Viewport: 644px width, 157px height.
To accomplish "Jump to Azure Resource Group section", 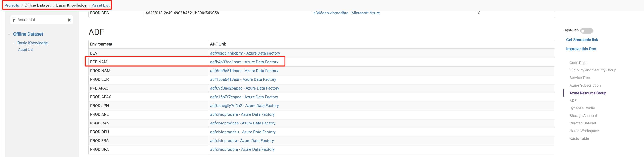I will tap(588, 93).
